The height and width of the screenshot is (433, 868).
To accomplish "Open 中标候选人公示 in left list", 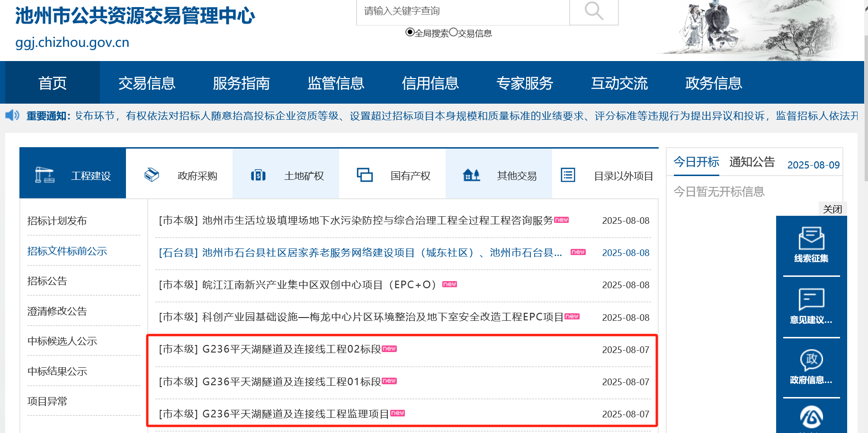I will point(62,341).
